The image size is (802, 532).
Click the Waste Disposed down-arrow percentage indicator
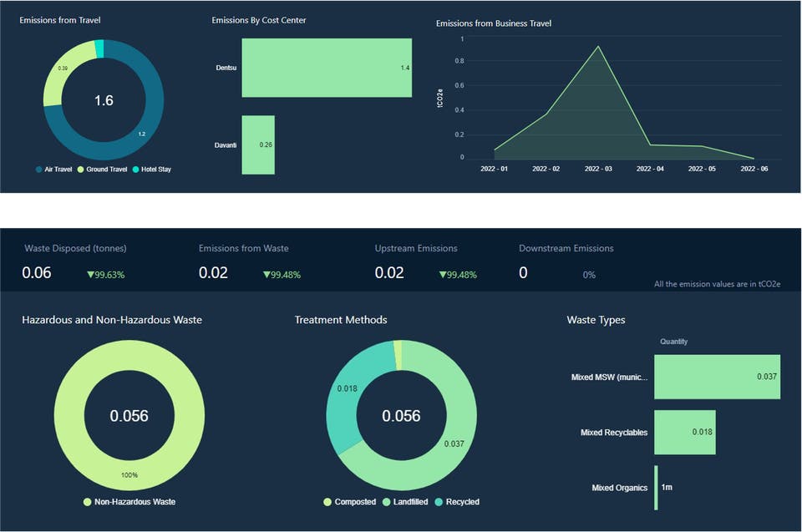point(105,274)
